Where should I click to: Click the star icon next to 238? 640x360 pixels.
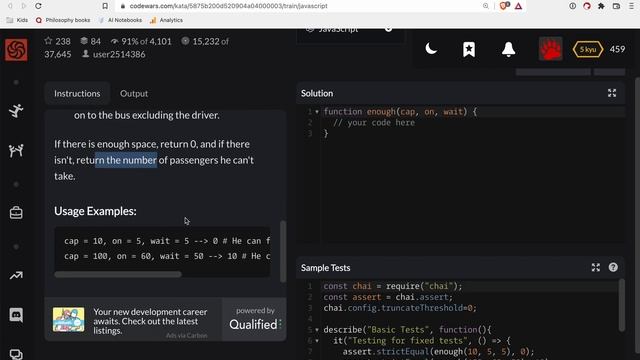point(48,41)
